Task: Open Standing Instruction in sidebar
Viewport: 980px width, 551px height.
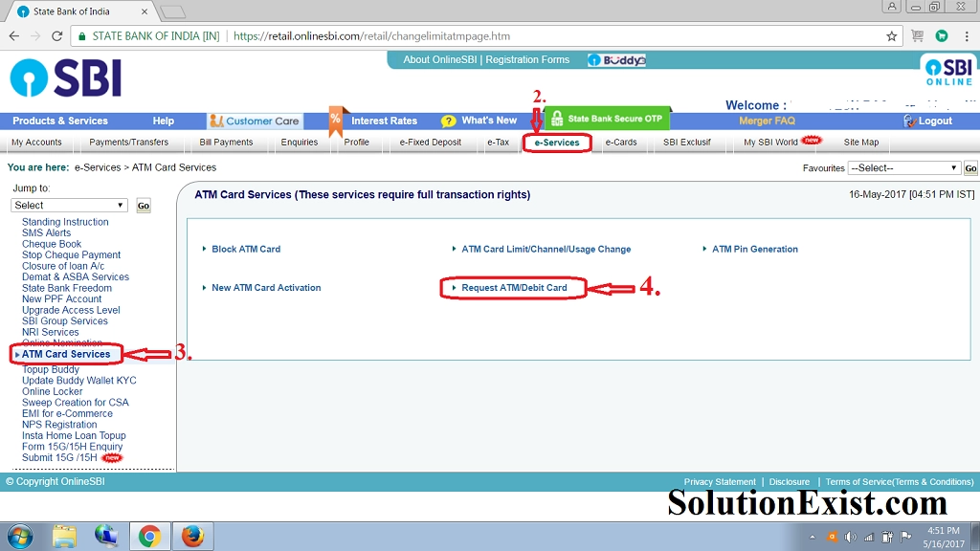Action: tap(65, 222)
